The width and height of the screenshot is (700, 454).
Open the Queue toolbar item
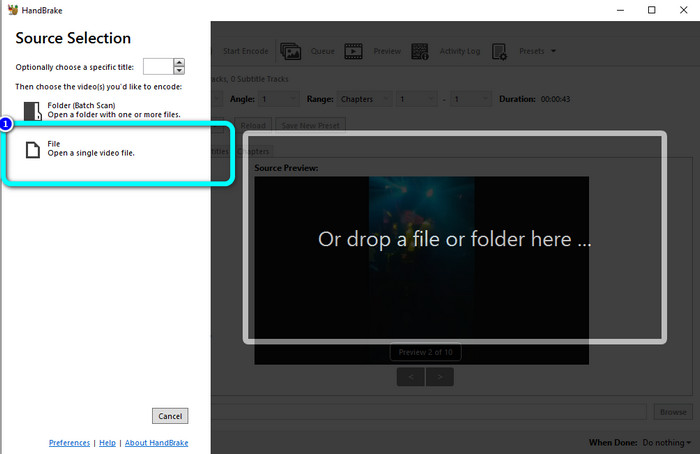coord(322,51)
